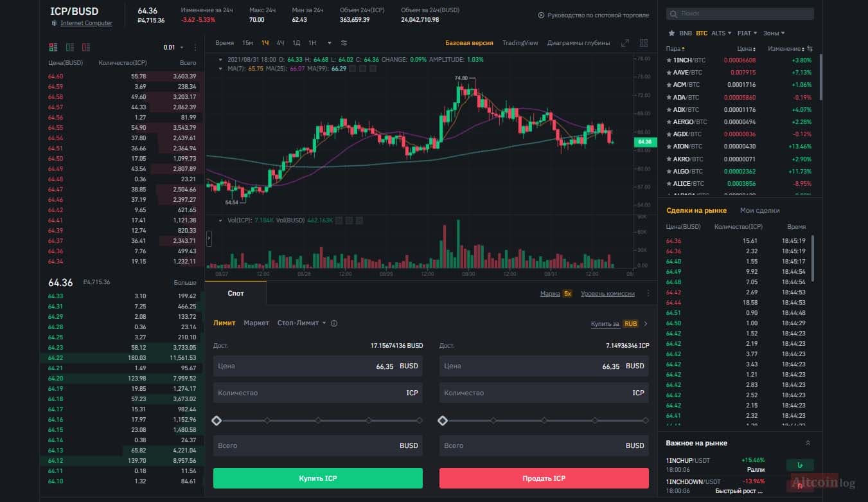Collapse OHLC info line arrow
The width and height of the screenshot is (868, 502).
coord(222,60)
